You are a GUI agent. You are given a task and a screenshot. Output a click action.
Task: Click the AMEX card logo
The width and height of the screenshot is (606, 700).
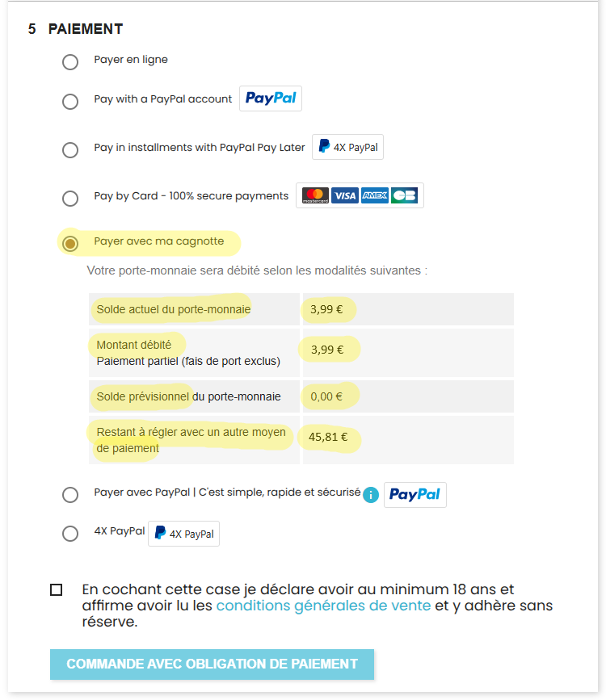374,196
